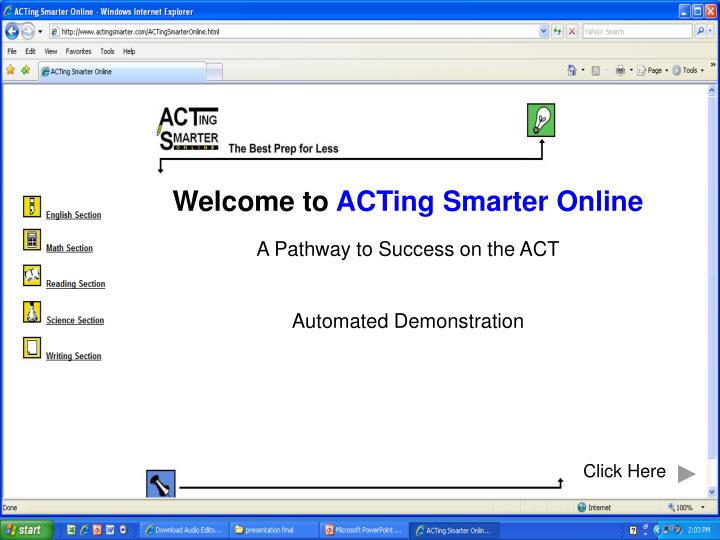Click the English Section semicolon icon
Image resolution: width=720 pixels, height=540 pixels.
click(x=32, y=206)
